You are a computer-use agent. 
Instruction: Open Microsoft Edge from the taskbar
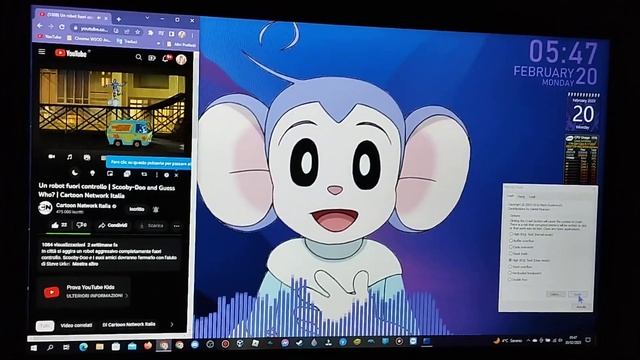[83, 347]
